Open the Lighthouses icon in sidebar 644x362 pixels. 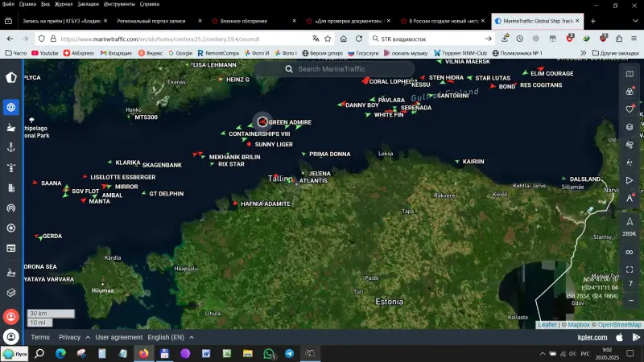(11, 167)
